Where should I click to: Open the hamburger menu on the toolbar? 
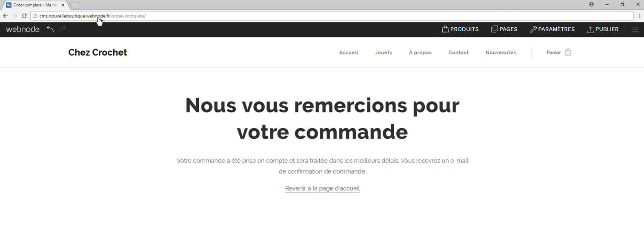(x=635, y=29)
